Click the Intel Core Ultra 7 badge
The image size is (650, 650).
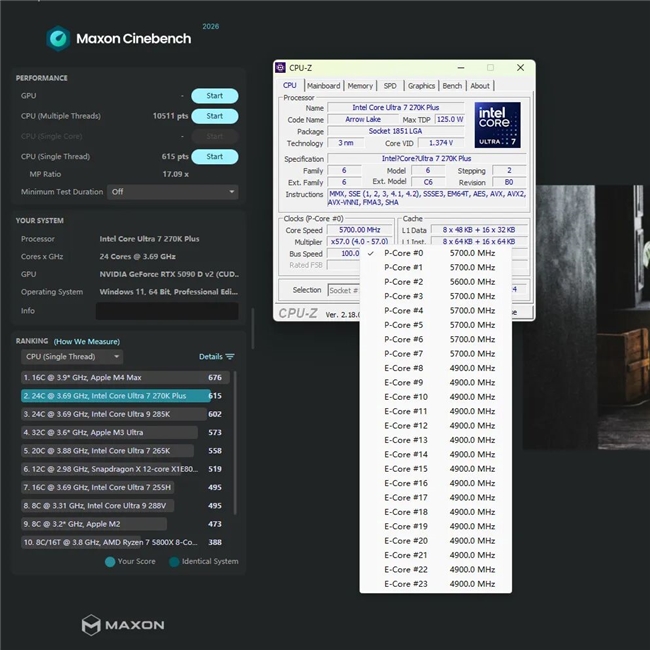[x=497, y=124]
